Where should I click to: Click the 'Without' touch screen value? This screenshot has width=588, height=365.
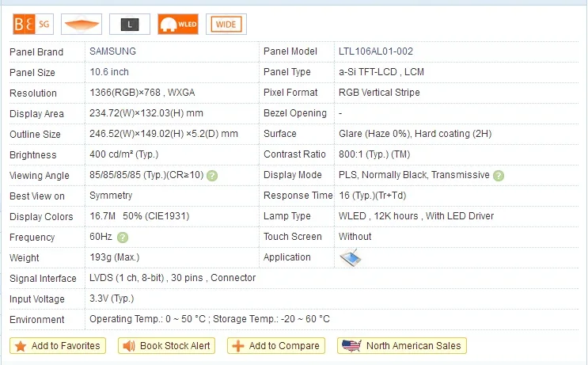pos(355,237)
